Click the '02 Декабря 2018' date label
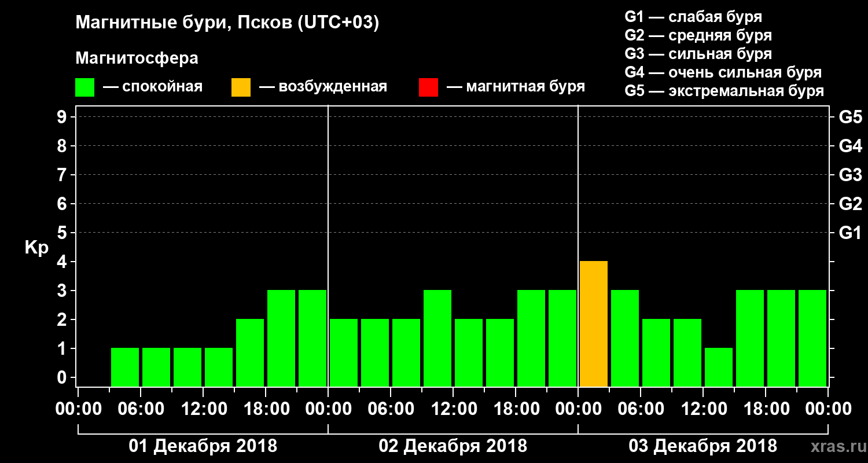This screenshot has height=463, width=868. 453,446
